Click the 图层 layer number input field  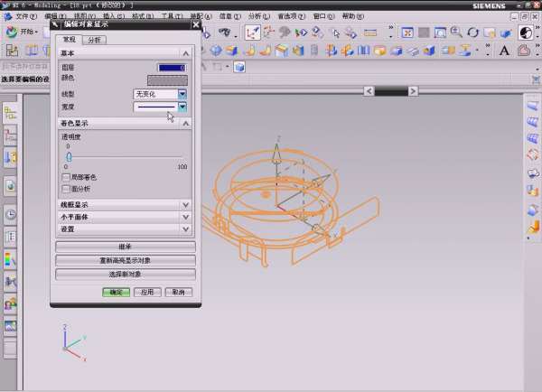[171, 68]
